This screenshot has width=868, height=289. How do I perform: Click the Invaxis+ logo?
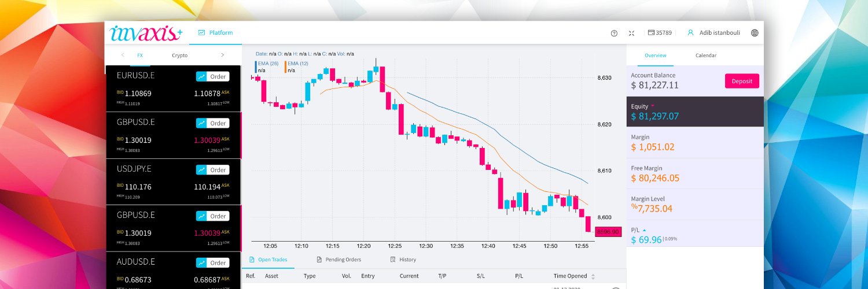point(146,34)
